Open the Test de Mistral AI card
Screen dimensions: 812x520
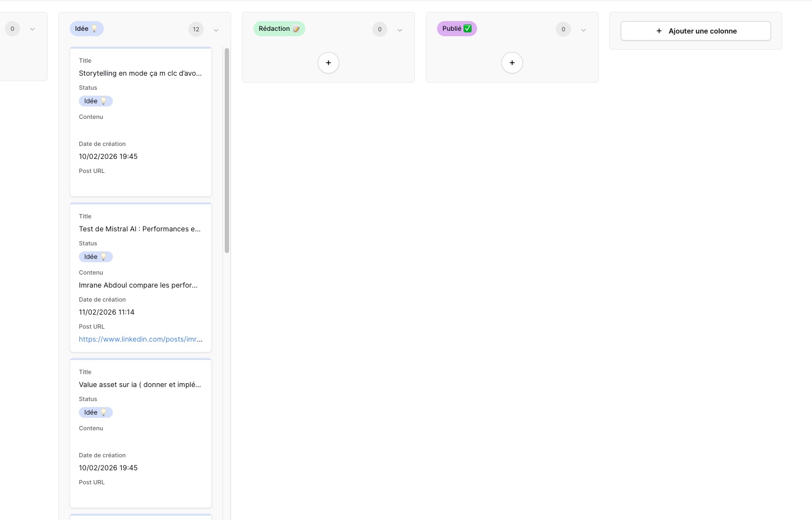pos(139,229)
